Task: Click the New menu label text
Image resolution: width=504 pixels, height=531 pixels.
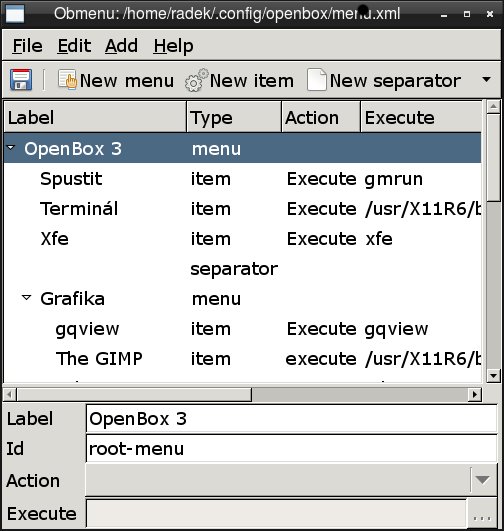Action: pos(127,81)
